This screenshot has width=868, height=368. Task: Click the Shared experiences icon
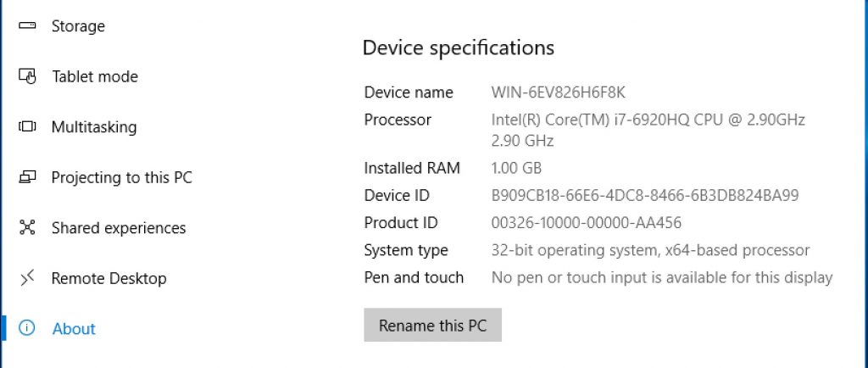point(27,227)
